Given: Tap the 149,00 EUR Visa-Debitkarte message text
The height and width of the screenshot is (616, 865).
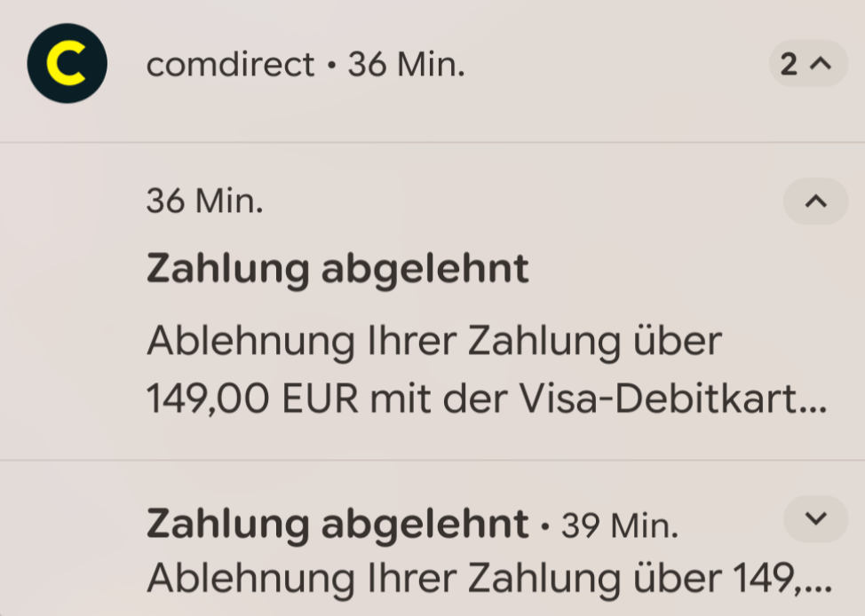Looking at the screenshot, I should point(487,399).
